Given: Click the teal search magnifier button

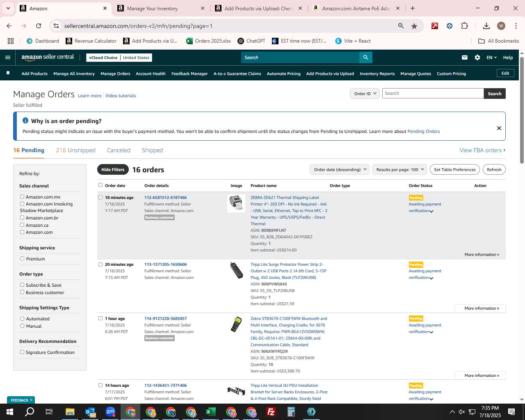Looking at the screenshot, I should click(365, 57).
